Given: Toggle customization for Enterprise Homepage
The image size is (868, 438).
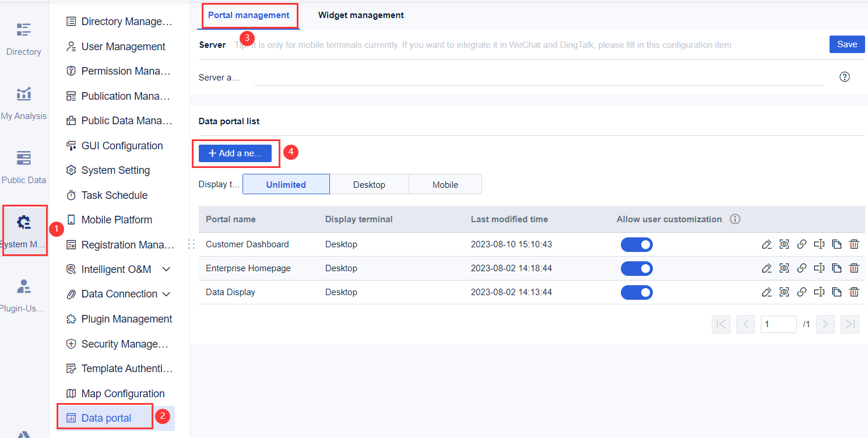Looking at the screenshot, I should coord(637,268).
